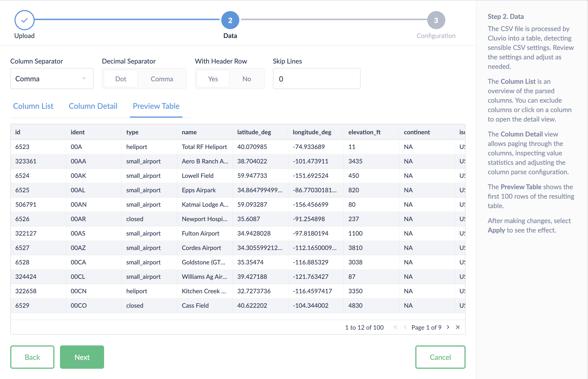Choose No for With Header Row
This screenshot has width=588, height=379.
247,79
